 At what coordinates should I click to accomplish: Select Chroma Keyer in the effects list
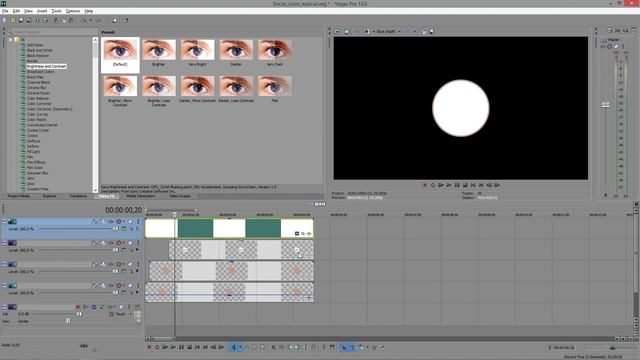click(x=38, y=93)
